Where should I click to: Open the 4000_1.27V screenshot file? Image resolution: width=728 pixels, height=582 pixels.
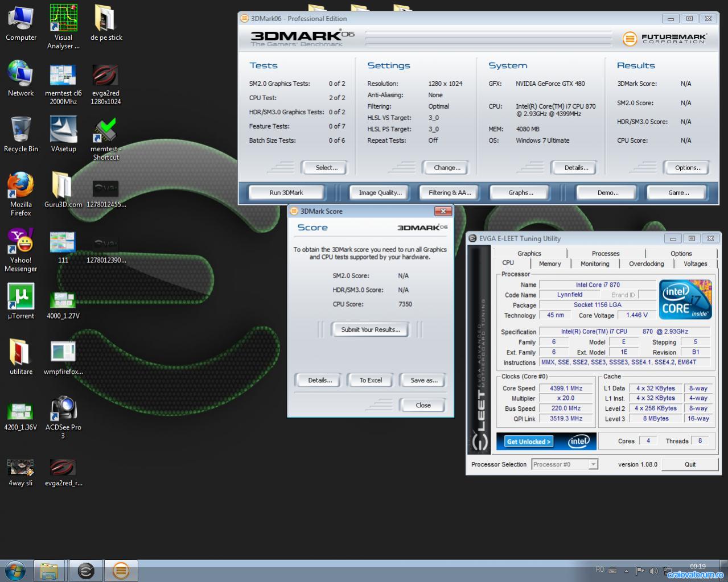[x=63, y=306]
